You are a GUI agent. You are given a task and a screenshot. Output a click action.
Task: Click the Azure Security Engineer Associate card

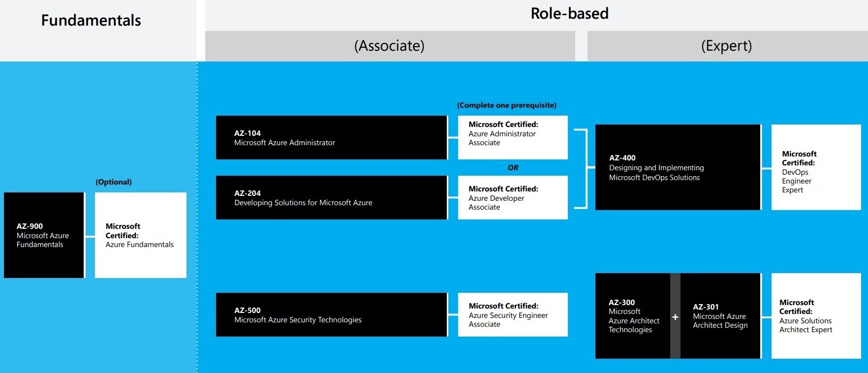pos(513,315)
